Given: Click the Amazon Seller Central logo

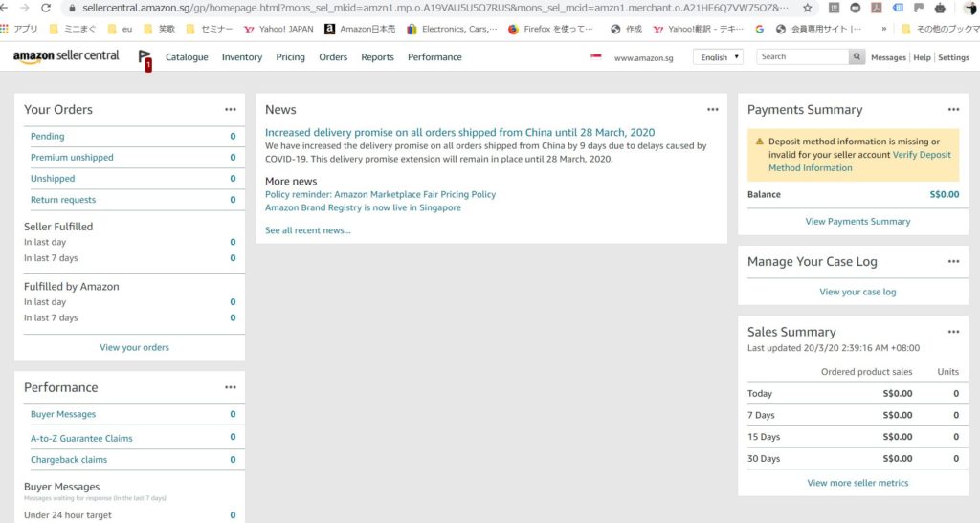Looking at the screenshot, I should click(66, 56).
